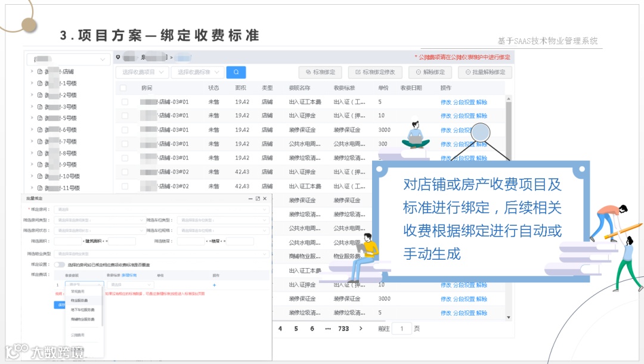Open the 筛选车位类型 dropdown
Image resolution: width=644 pixels, height=364 pixels.
(x=223, y=220)
